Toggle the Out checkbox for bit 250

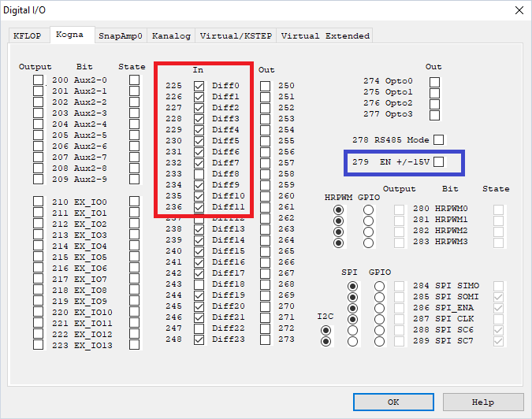coord(266,86)
